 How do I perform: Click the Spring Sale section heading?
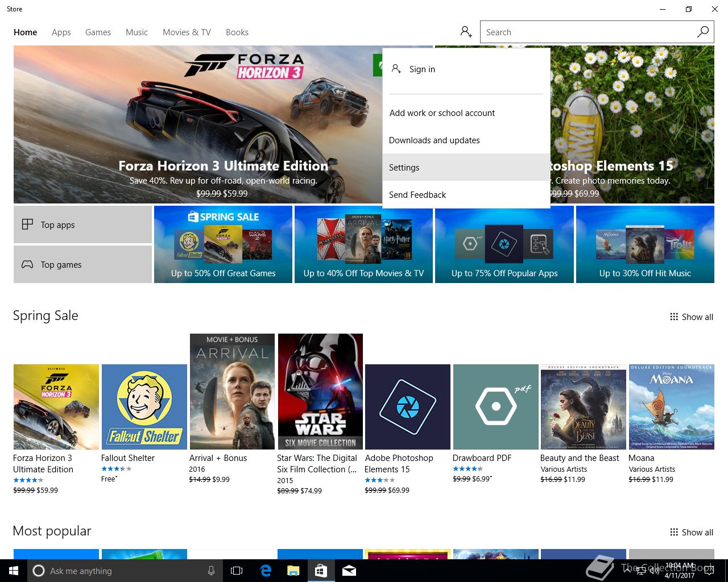(45, 315)
